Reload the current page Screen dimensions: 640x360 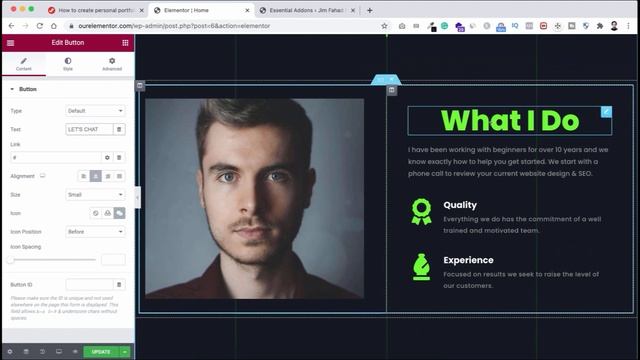(x=40, y=26)
